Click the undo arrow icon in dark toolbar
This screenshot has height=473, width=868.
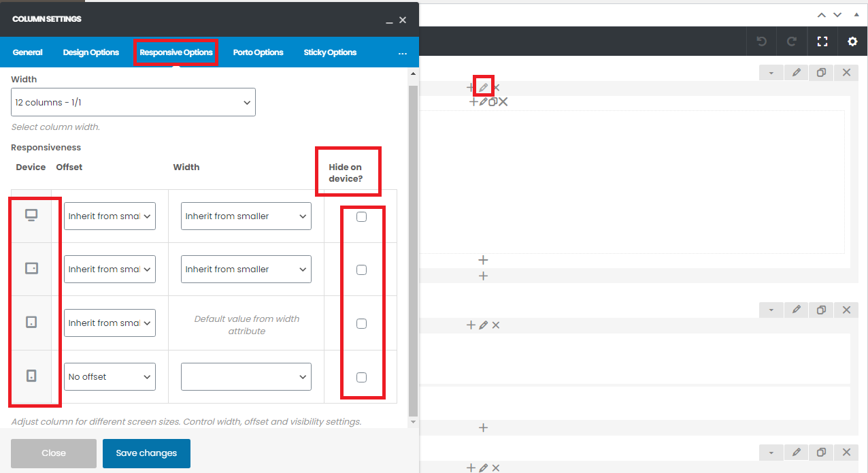pyautogui.click(x=761, y=42)
